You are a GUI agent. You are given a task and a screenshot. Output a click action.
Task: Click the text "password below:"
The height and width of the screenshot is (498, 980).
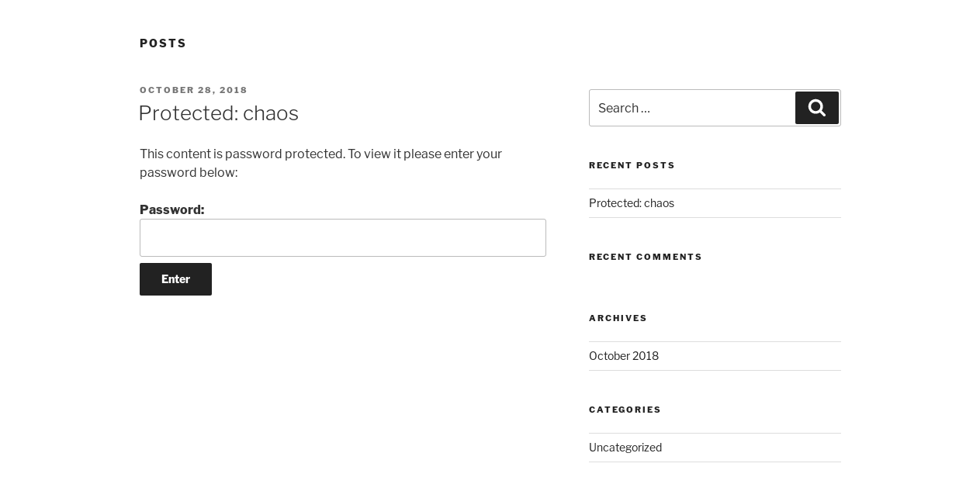189,173
